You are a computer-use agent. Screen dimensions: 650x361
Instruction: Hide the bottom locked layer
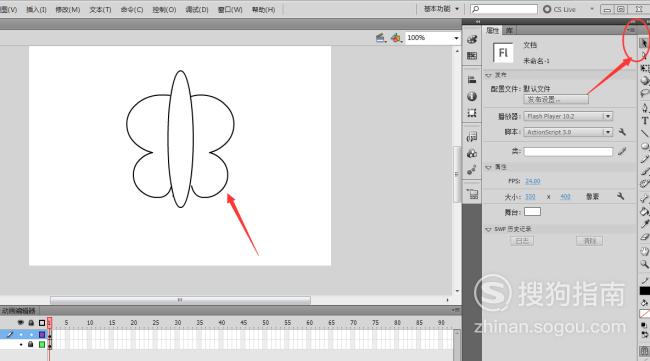(21, 344)
